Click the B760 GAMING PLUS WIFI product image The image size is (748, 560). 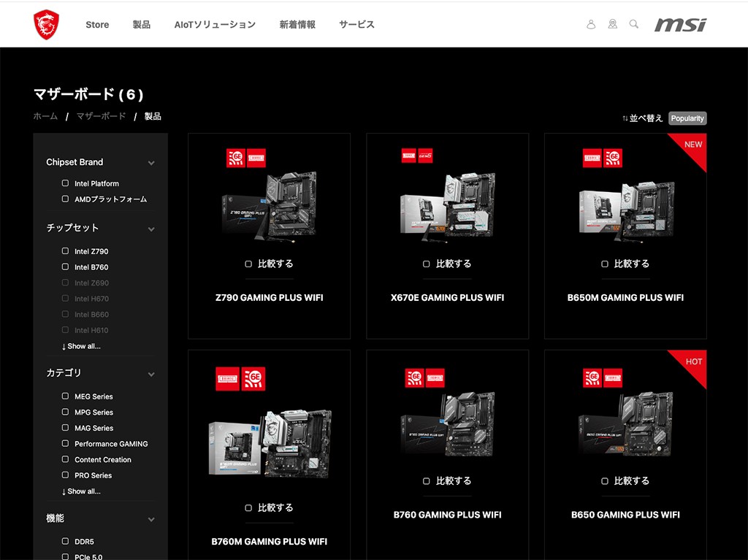tap(448, 424)
